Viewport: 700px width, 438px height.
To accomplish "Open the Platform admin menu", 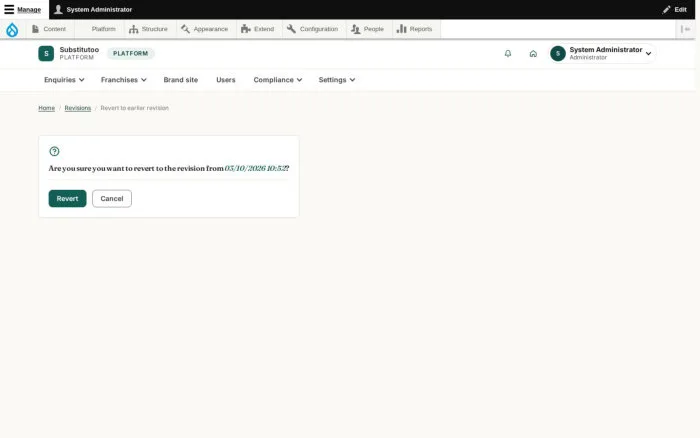I will tap(100, 29).
